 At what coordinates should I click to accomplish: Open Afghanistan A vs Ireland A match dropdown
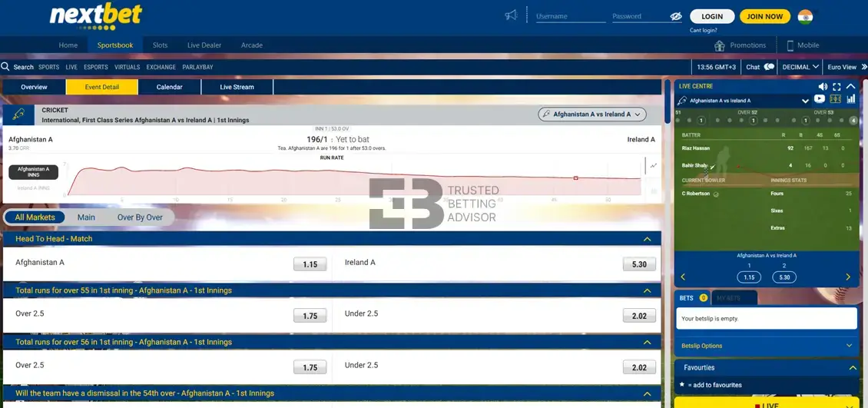pos(592,114)
